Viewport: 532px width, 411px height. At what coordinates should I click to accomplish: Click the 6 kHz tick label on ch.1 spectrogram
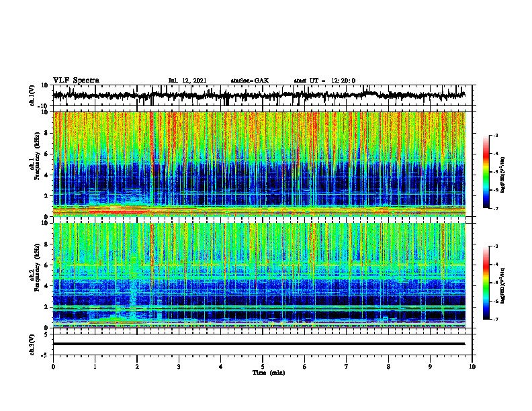point(47,154)
